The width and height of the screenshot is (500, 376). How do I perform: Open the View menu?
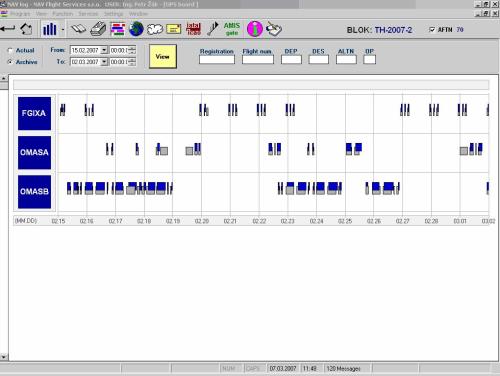(41, 14)
